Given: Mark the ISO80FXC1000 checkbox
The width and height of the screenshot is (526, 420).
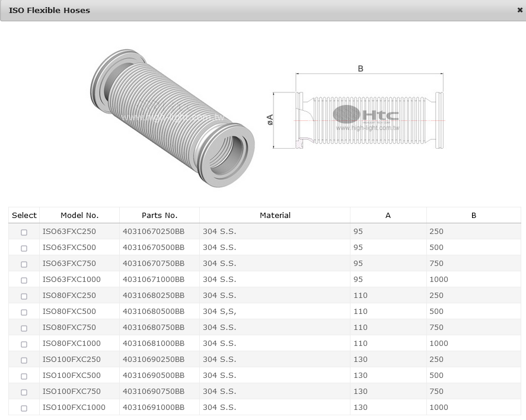Looking at the screenshot, I should tap(24, 344).
